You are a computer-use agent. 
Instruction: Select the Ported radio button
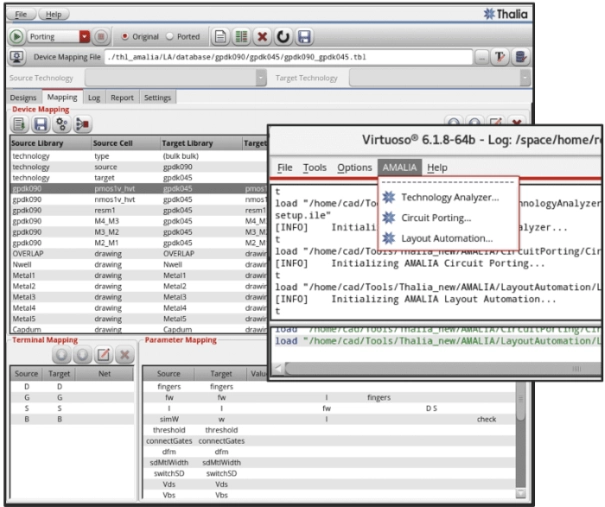(x=169, y=37)
